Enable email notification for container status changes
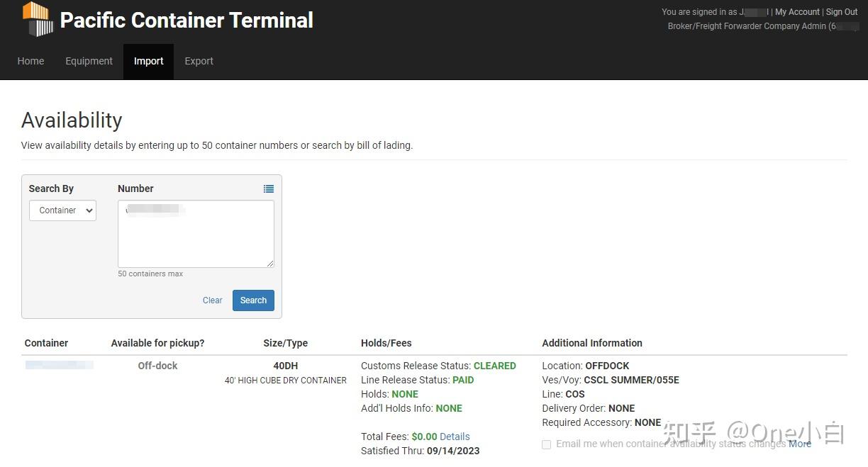This screenshot has width=868, height=467. point(546,444)
